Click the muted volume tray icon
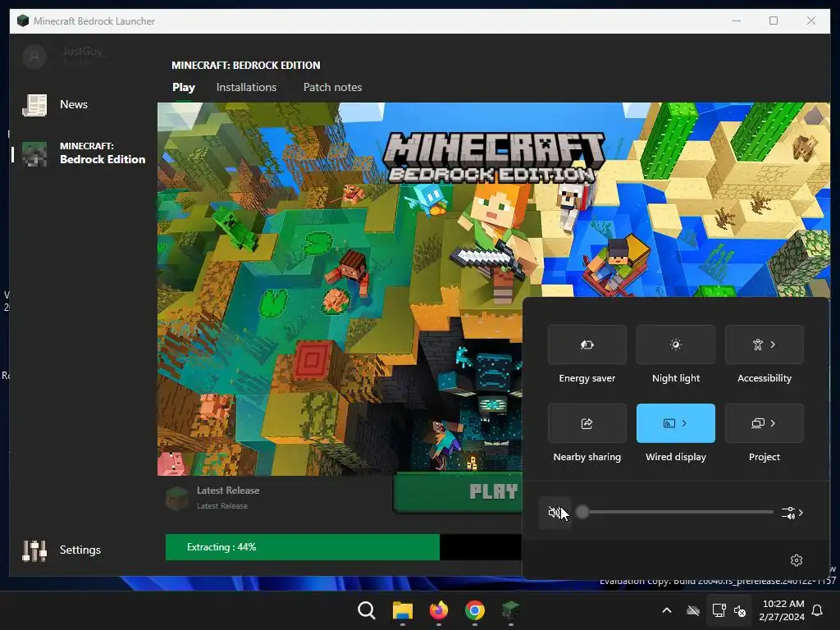Screen dimensions: 840x630 (740, 610)
